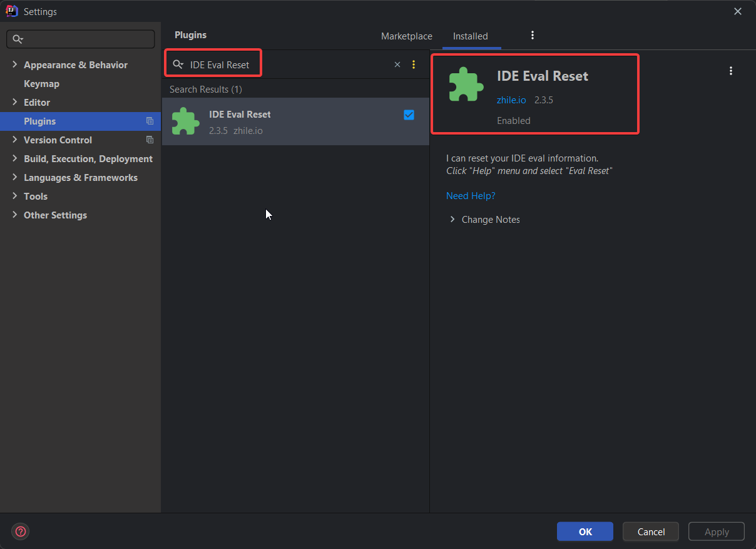The image size is (756, 549).
Task: Expand Languages & Frameworks node
Action: [x=14, y=177]
